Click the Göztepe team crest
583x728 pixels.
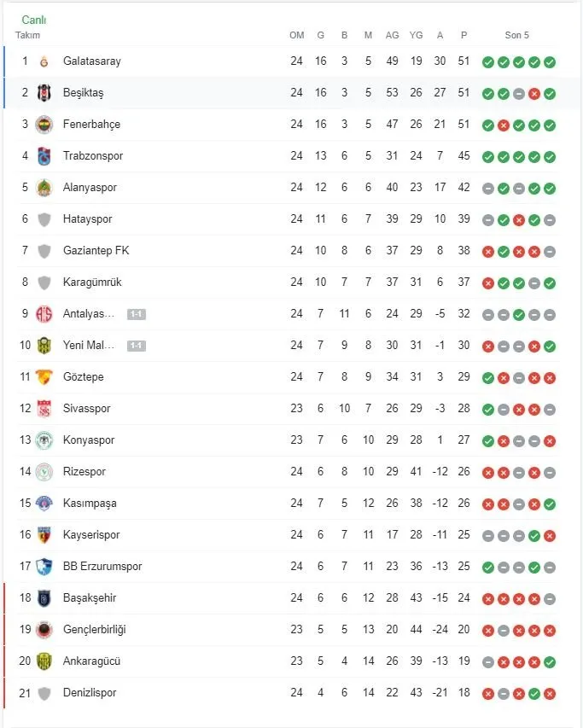44,377
